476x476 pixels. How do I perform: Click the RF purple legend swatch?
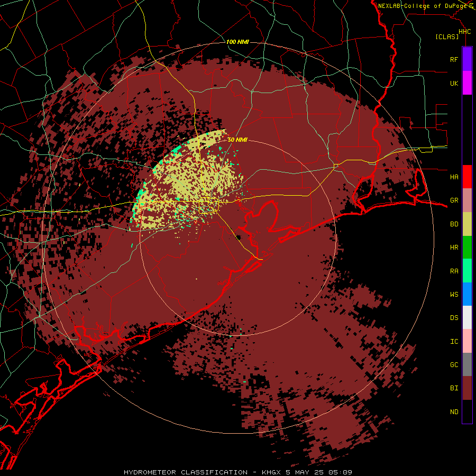[467, 59]
